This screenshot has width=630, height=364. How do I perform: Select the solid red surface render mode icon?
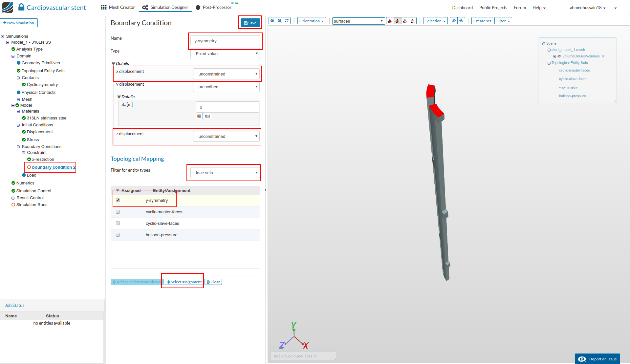tap(390, 20)
